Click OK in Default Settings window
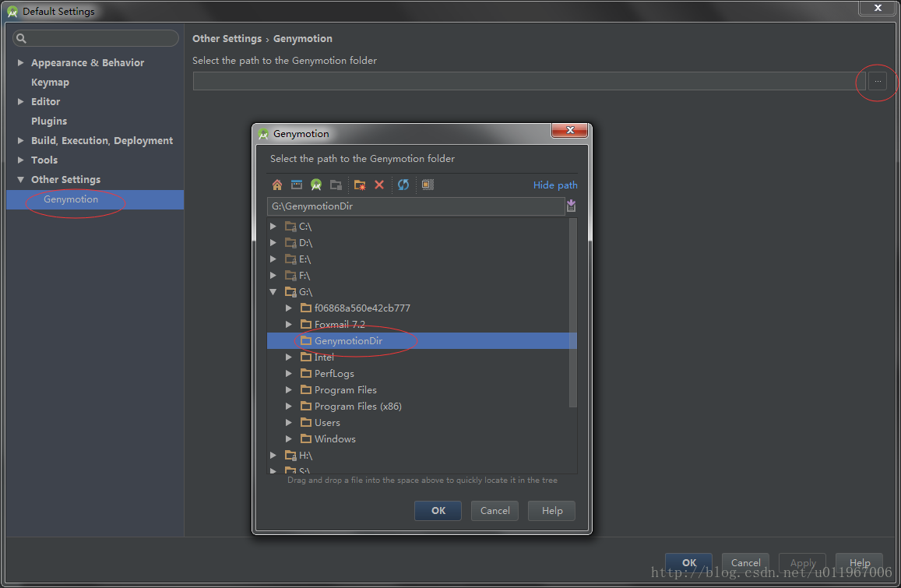 pyautogui.click(x=689, y=562)
